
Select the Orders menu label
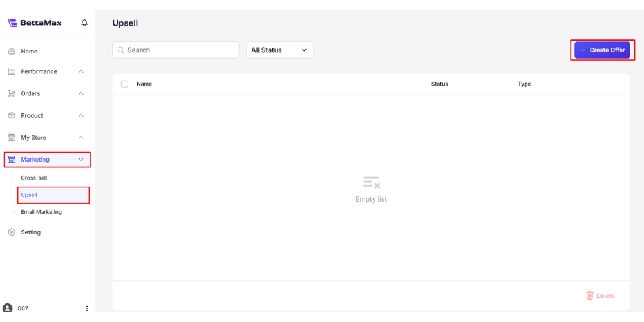coord(30,93)
